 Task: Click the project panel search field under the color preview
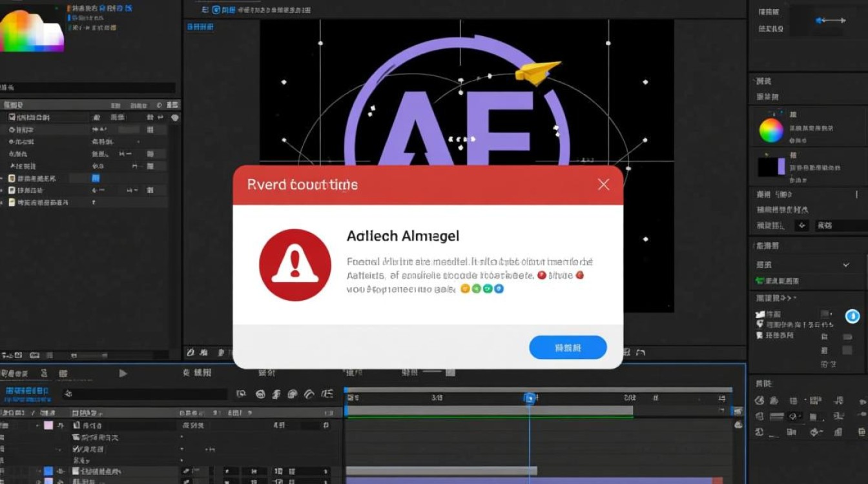tap(88, 88)
